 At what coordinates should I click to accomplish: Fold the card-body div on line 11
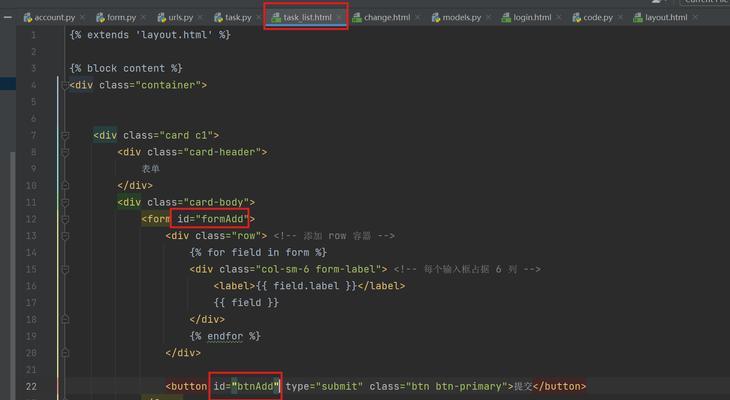point(65,203)
